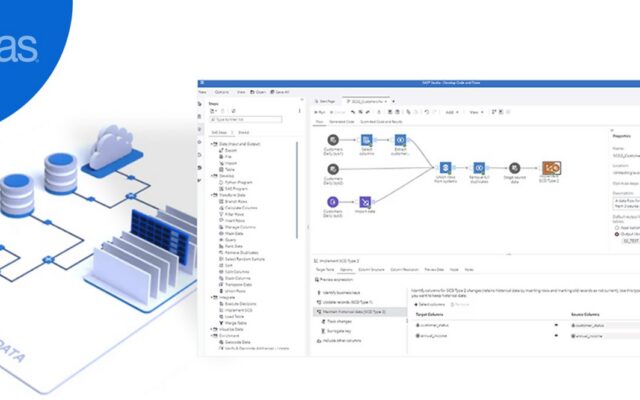This screenshot has height=400, width=640.
Task: Switch to Submitted Code and Results tab
Action: (381, 122)
